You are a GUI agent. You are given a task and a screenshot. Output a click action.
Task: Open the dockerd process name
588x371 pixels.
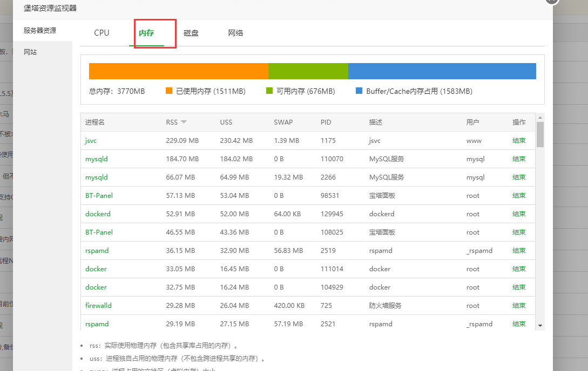click(x=98, y=214)
